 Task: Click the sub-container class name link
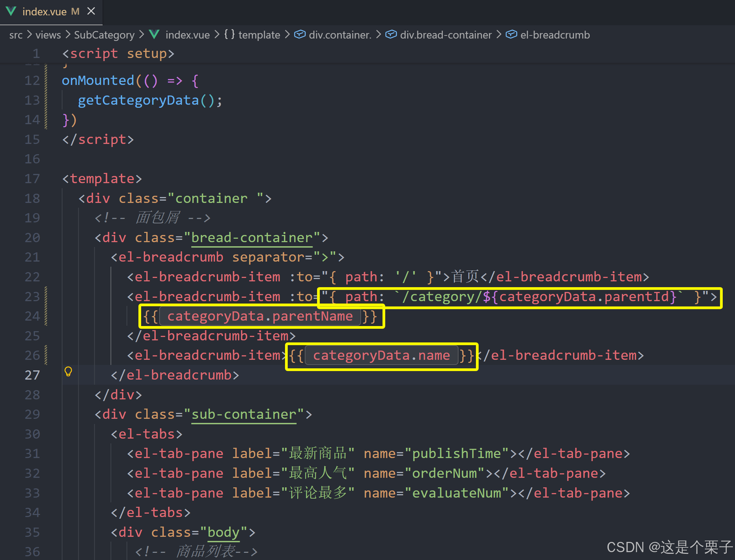(x=243, y=414)
